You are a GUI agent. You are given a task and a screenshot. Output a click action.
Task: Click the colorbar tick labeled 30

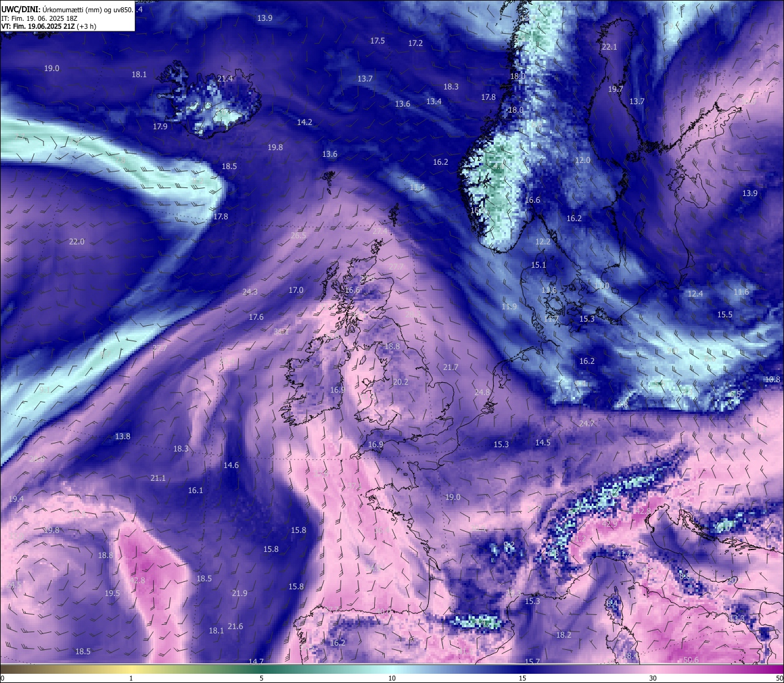pos(653,678)
